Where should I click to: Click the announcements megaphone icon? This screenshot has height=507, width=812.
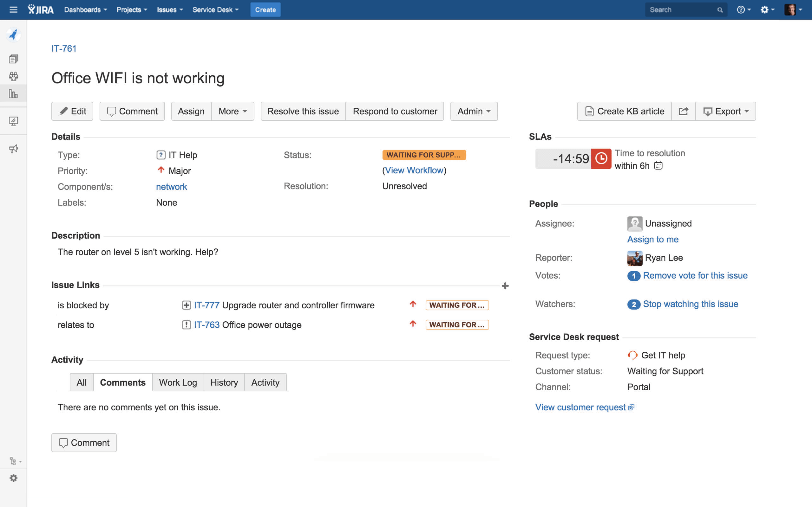[x=13, y=149]
